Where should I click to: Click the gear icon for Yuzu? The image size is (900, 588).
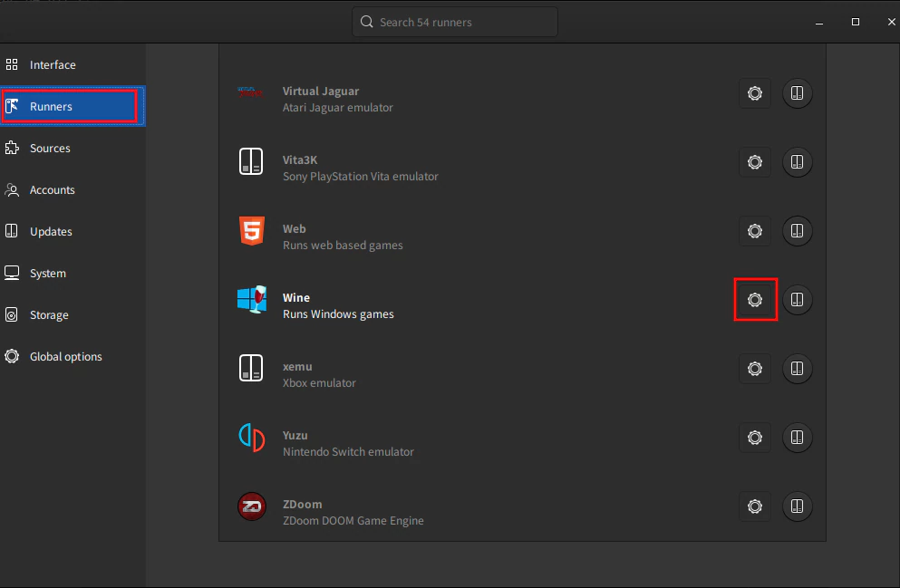pos(754,438)
